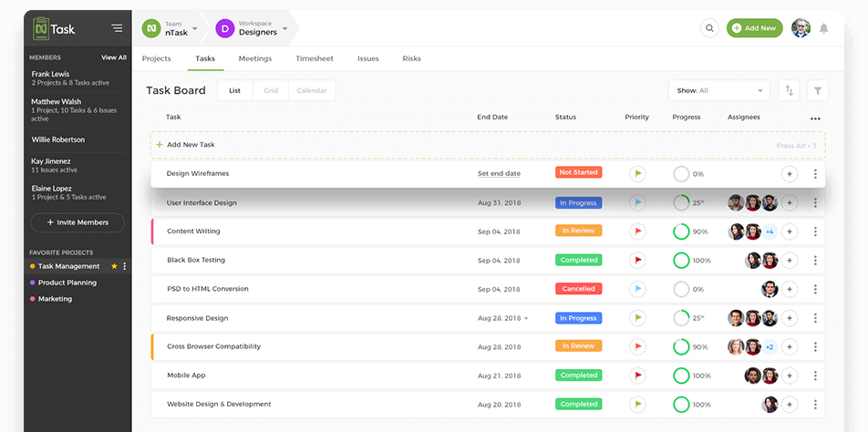Open the Meetings tab
This screenshot has width=868, height=432.
pyautogui.click(x=255, y=58)
